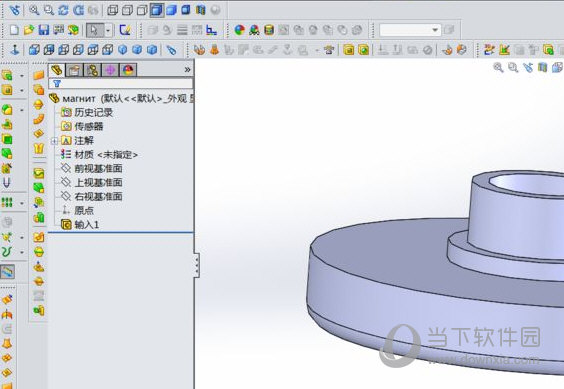Open the empty combo box in toolbar
Viewport: 564px width, 389px height.
point(410,30)
